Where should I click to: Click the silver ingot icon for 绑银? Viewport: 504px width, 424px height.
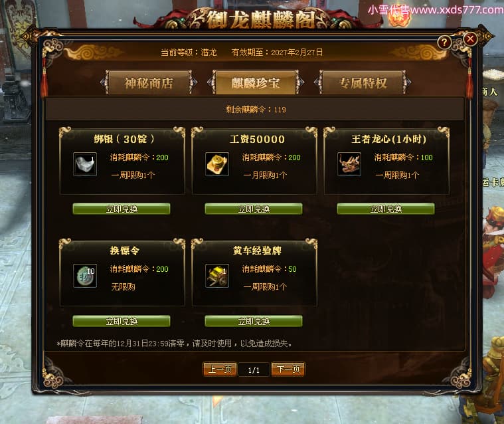coord(85,164)
